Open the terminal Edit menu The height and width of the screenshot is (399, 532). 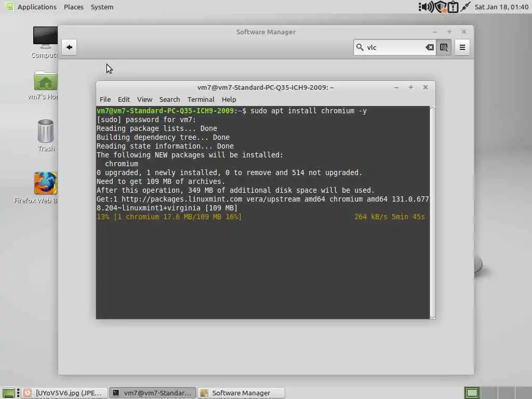coord(124,99)
